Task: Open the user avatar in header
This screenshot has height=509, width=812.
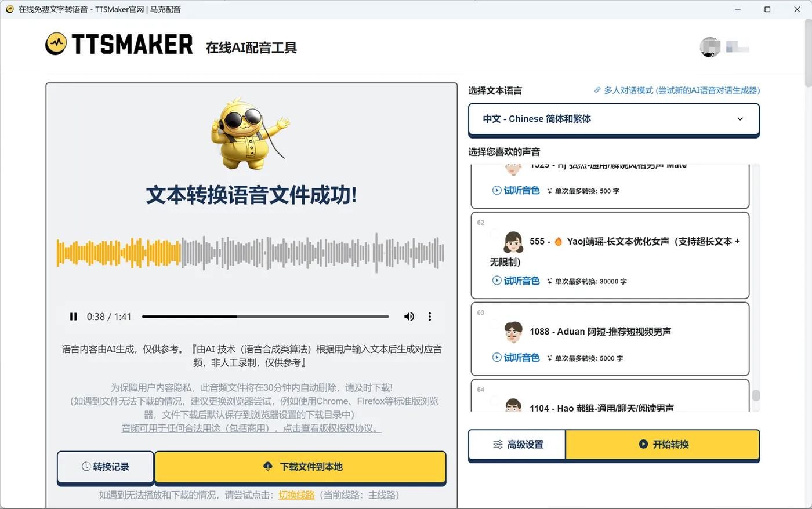Action: click(710, 48)
